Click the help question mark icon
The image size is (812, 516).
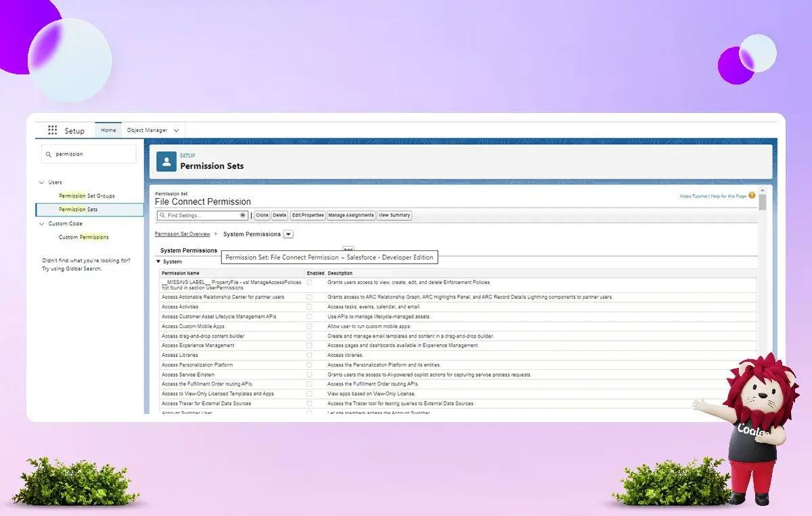click(x=752, y=195)
